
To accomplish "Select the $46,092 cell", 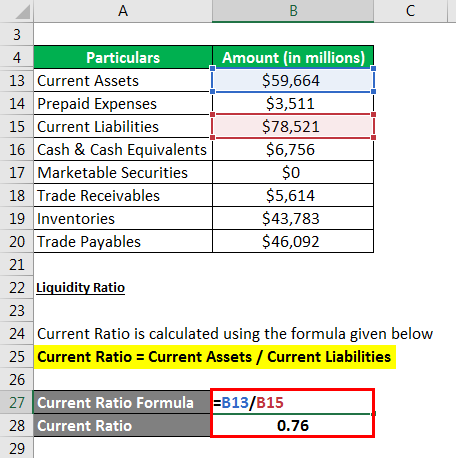I will (293, 241).
